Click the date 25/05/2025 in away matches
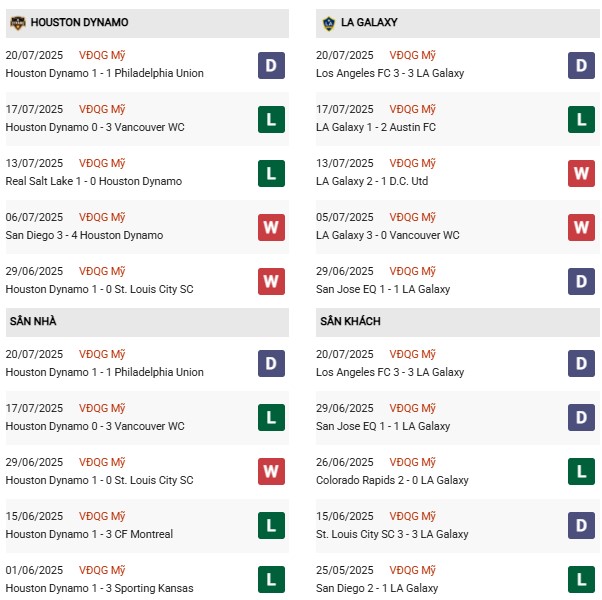 (345, 571)
